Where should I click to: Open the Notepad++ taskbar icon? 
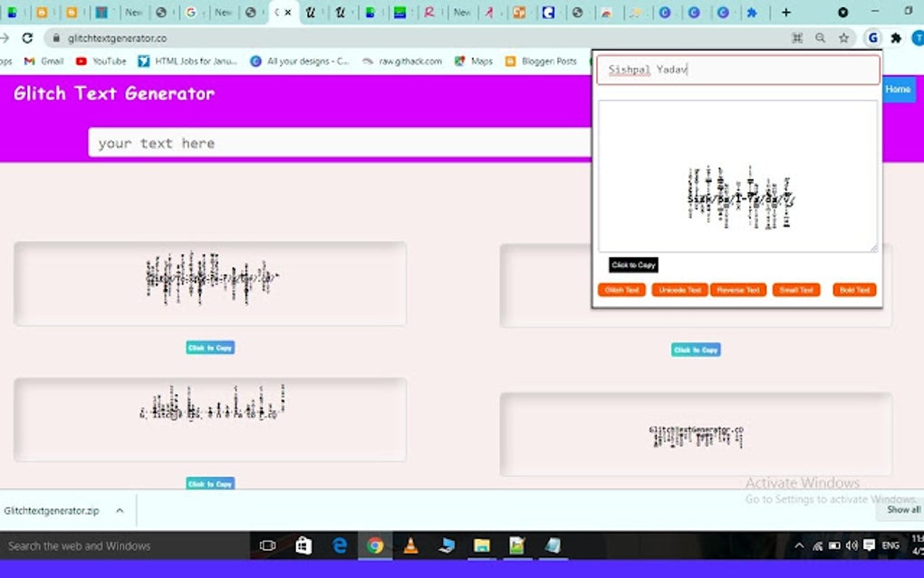516,545
